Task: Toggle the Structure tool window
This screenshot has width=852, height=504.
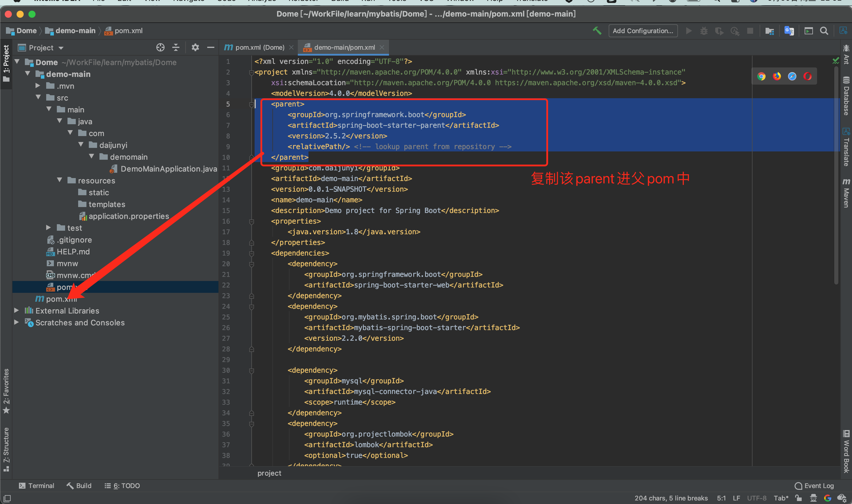Action: tap(6, 449)
